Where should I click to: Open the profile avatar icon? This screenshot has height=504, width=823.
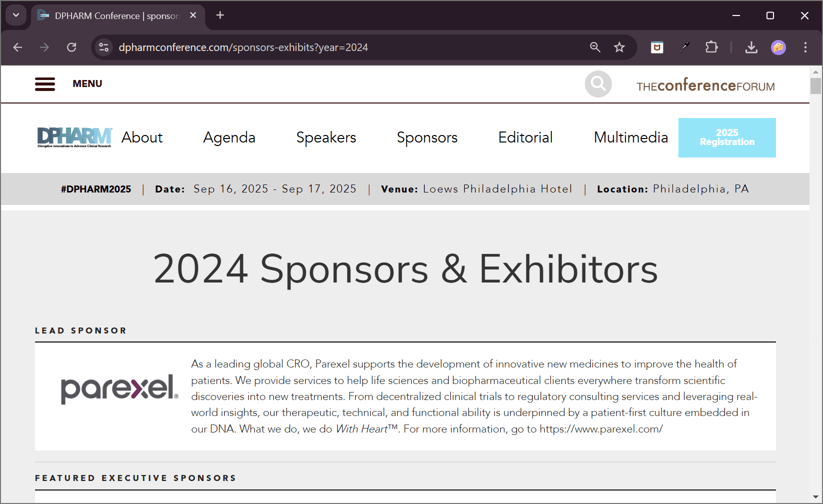point(778,47)
